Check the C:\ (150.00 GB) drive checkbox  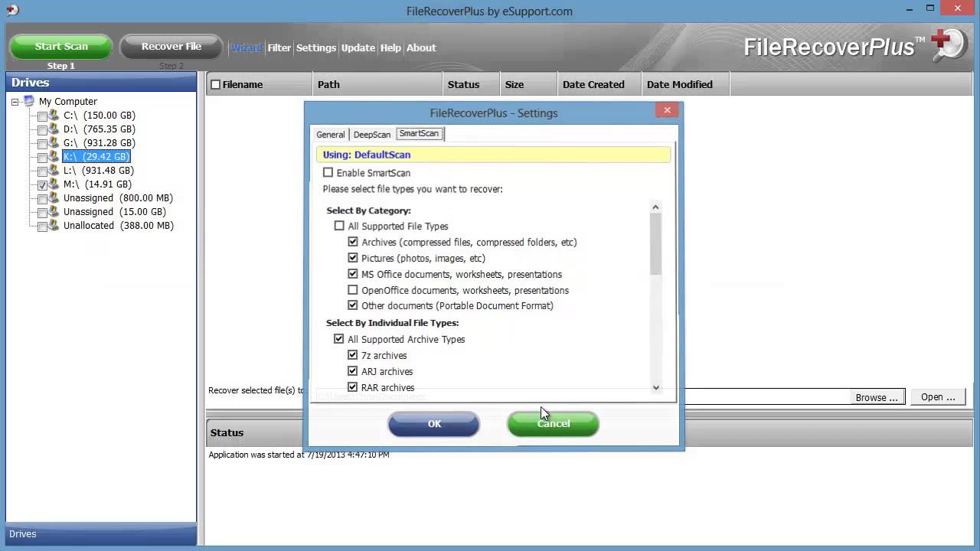42,116
